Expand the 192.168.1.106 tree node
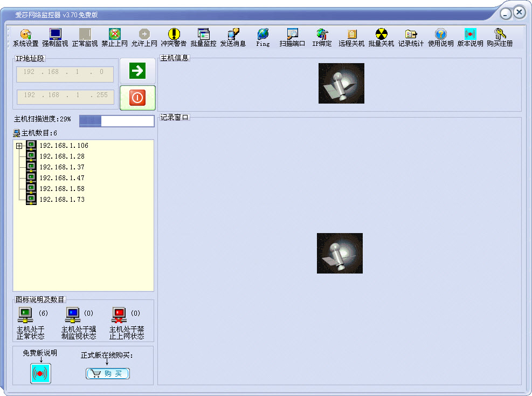This screenshot has height=396, width=532. (19, 146)
